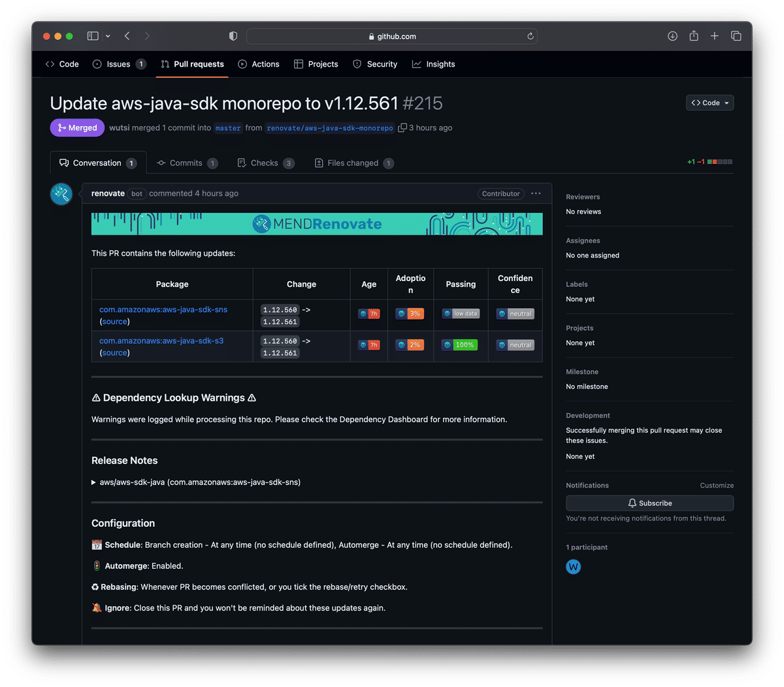Click the purple Merged status badge

click(x=77, y=127)
